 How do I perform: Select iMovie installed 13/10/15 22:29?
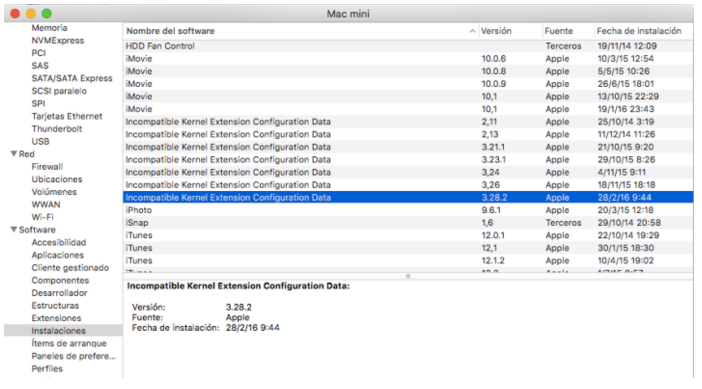pyautogui.click(x=408, y=96)
